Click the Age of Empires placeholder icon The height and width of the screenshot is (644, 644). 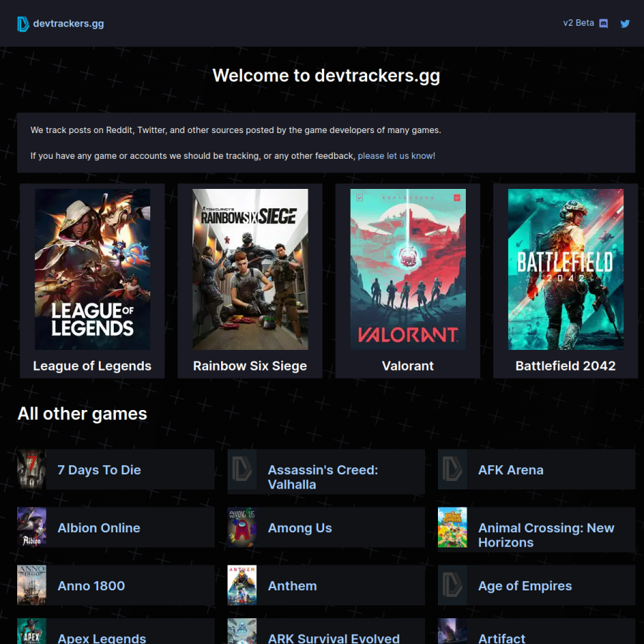coord(452,585)
